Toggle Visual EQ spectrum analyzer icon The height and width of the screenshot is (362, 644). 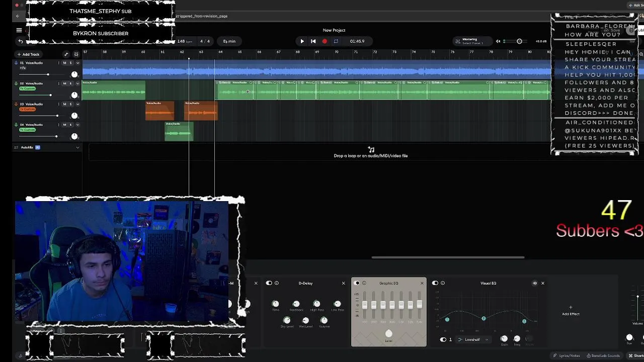(535, 283)
